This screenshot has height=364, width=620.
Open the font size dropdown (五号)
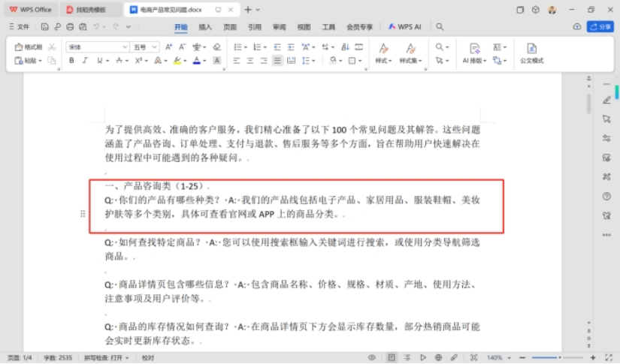point(145,47)
